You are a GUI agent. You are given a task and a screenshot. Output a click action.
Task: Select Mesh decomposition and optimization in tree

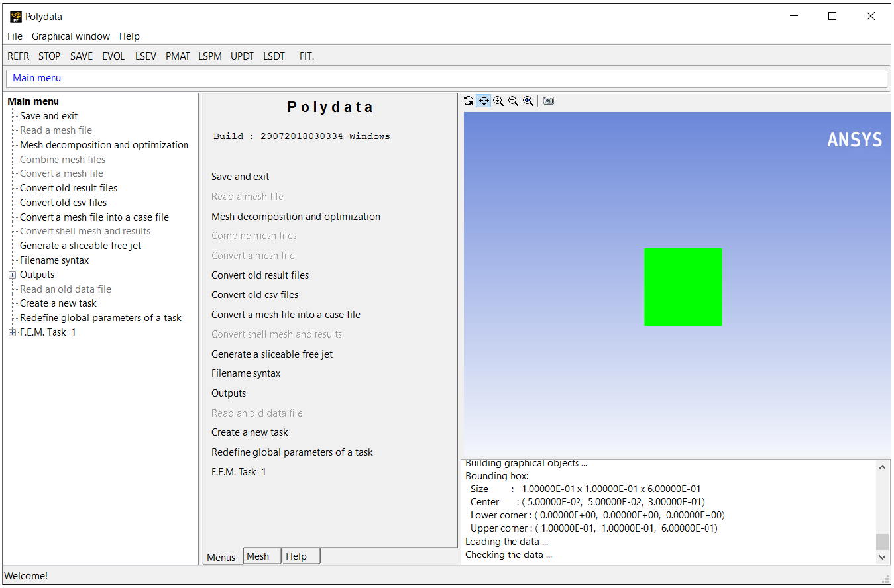pyautogui.click(x=104, y=145)
